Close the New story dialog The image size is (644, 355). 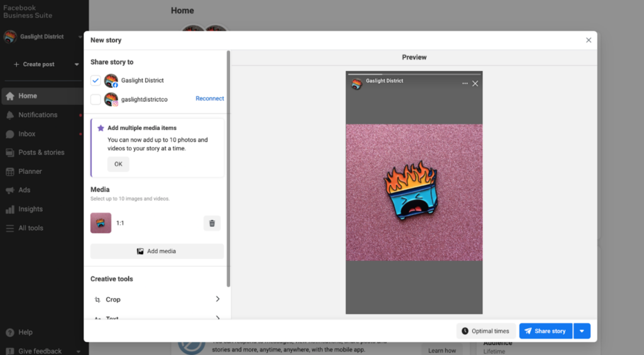(x=589, y=40)
